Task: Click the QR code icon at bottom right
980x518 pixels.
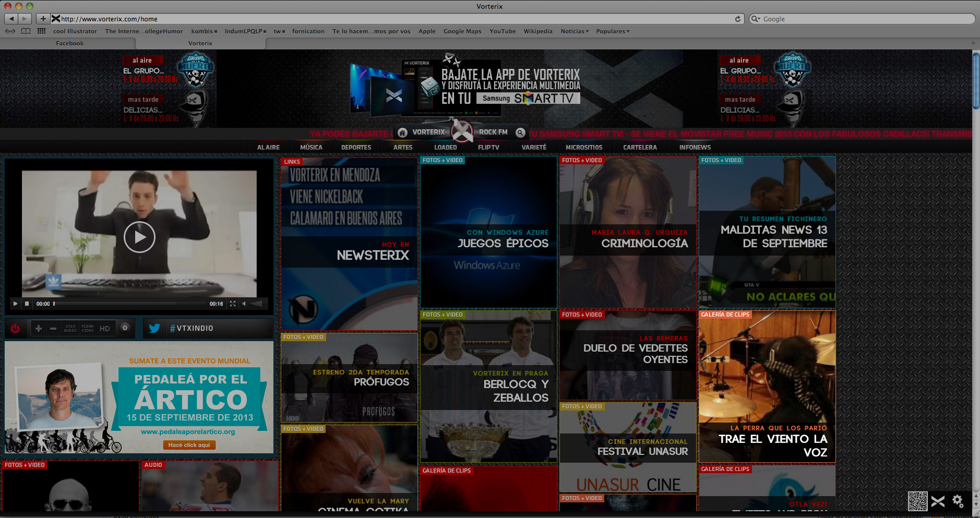Action: [x=917, y=501]
